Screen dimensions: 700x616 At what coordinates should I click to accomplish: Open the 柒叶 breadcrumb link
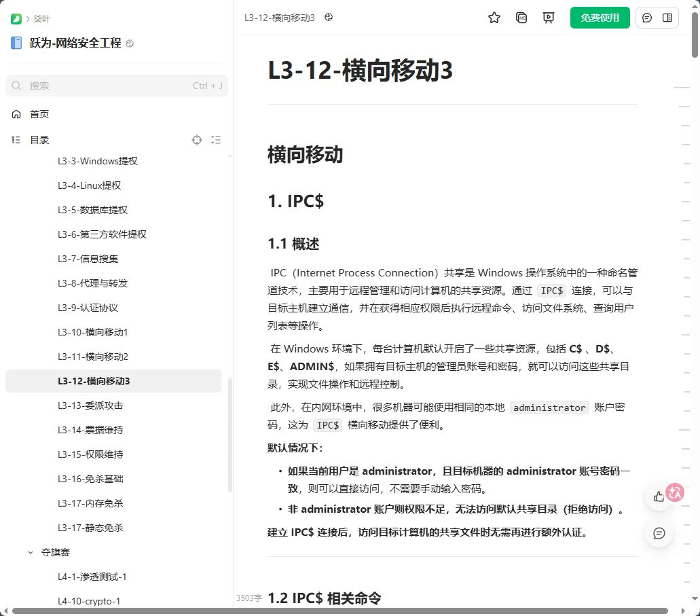tap(42, 19)
